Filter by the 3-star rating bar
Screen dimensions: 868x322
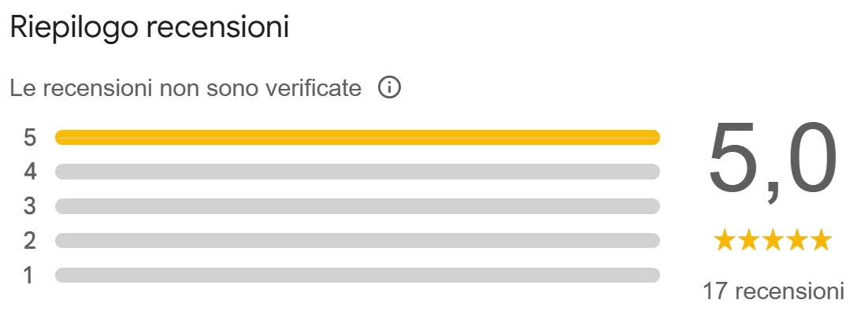coord(358,206)
